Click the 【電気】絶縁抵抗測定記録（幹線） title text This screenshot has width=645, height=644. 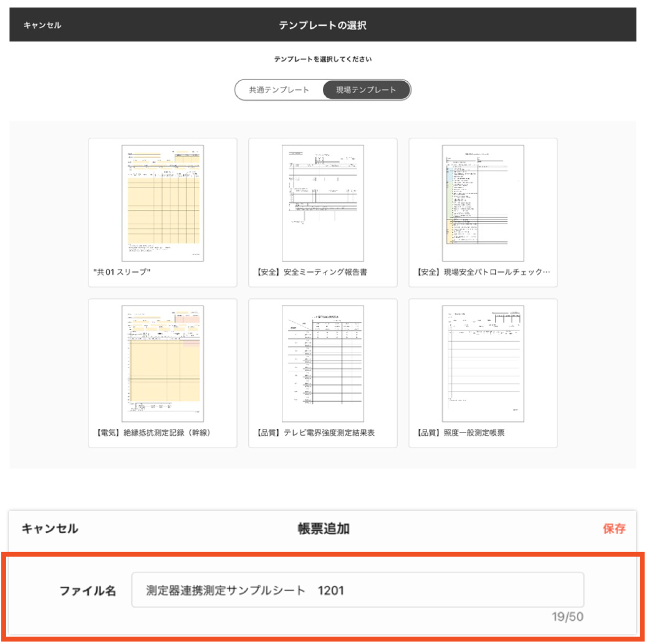(x=153, y=432)
